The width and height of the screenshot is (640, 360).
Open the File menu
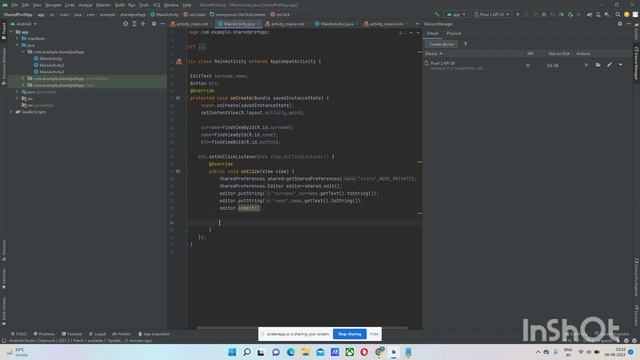(15, 5)
